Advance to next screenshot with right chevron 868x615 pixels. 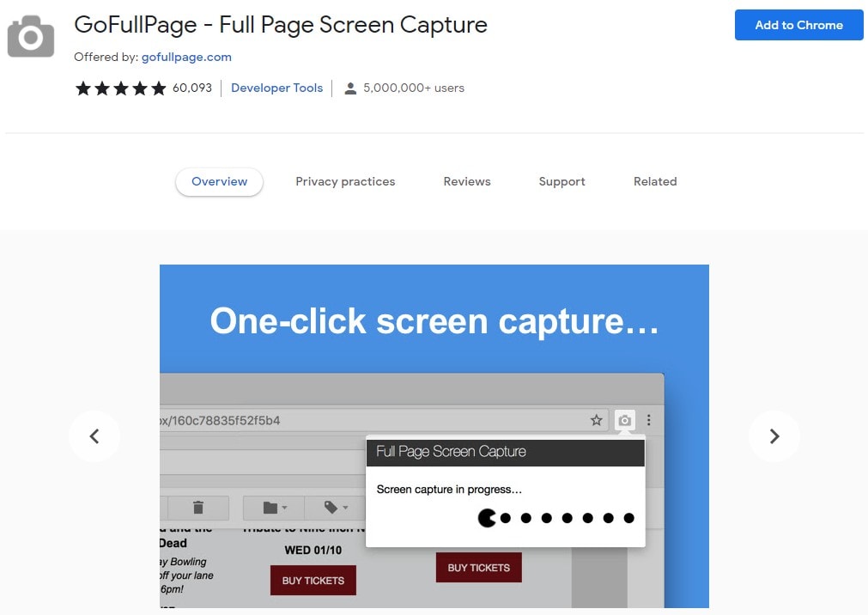(x=774, y=436)
